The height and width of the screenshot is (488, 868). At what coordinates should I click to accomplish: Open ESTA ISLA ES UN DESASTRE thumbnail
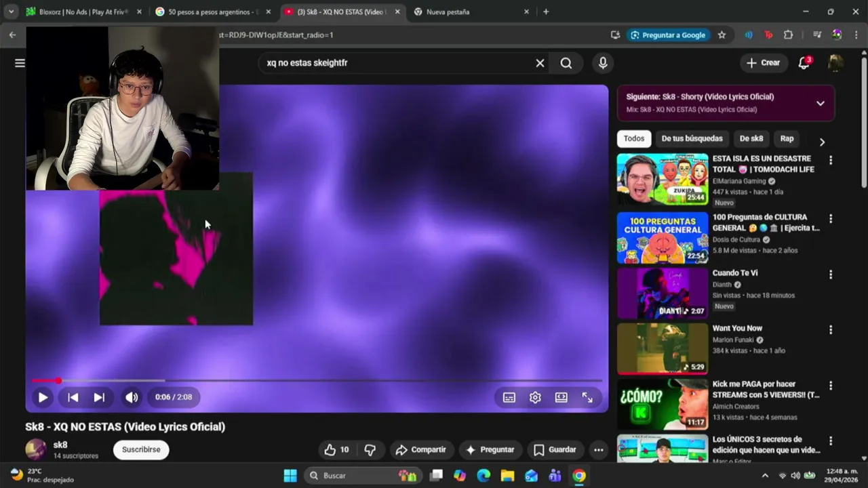pos(663,180)
